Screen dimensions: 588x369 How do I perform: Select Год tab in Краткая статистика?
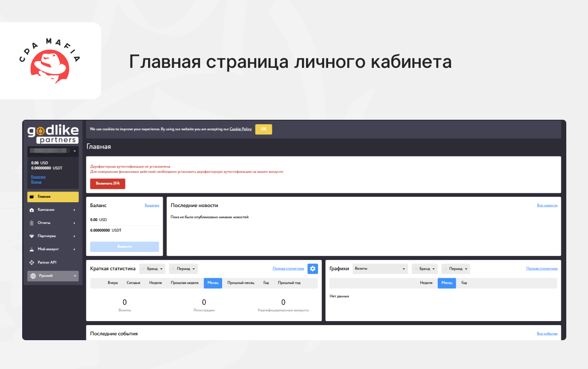coord(266,283)
